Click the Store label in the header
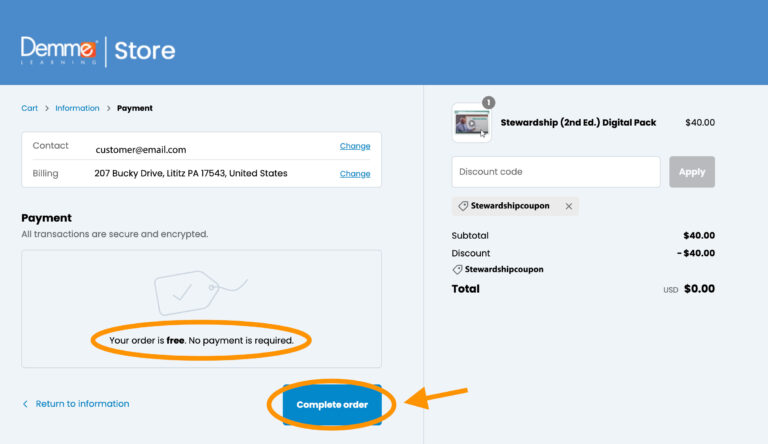 point(144,50)
